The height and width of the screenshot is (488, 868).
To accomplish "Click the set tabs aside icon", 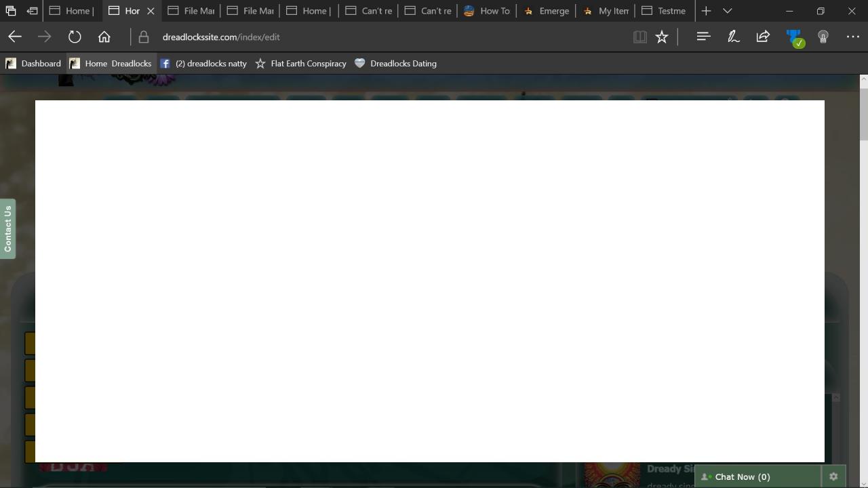I will (x=32, y=11).
